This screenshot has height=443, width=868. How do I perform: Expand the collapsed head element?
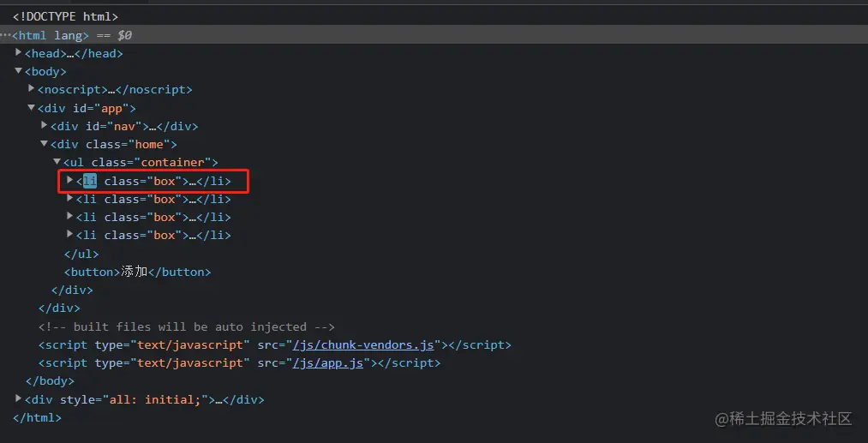[x=18, y=52]
